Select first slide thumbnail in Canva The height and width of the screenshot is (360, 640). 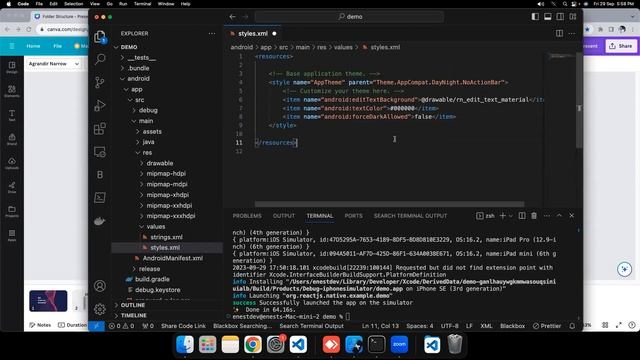[x=48, y=301]
